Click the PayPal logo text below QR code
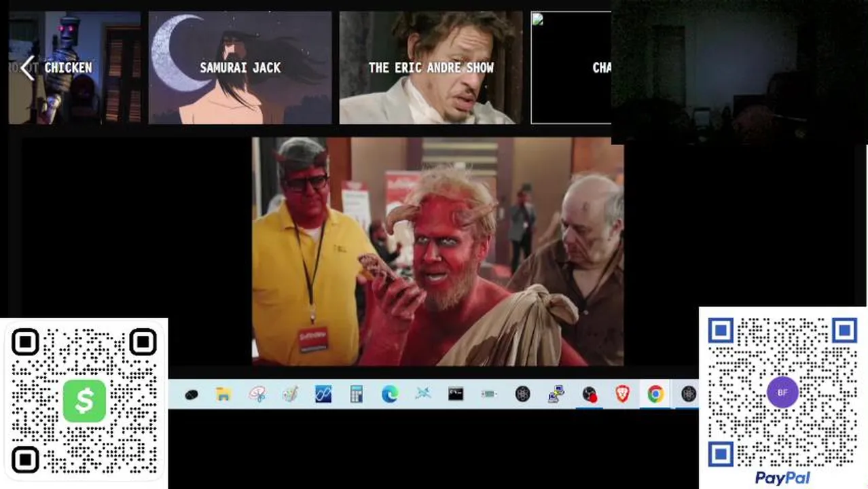The width and height of the screenshot is (868, 489). click(782, 478)
